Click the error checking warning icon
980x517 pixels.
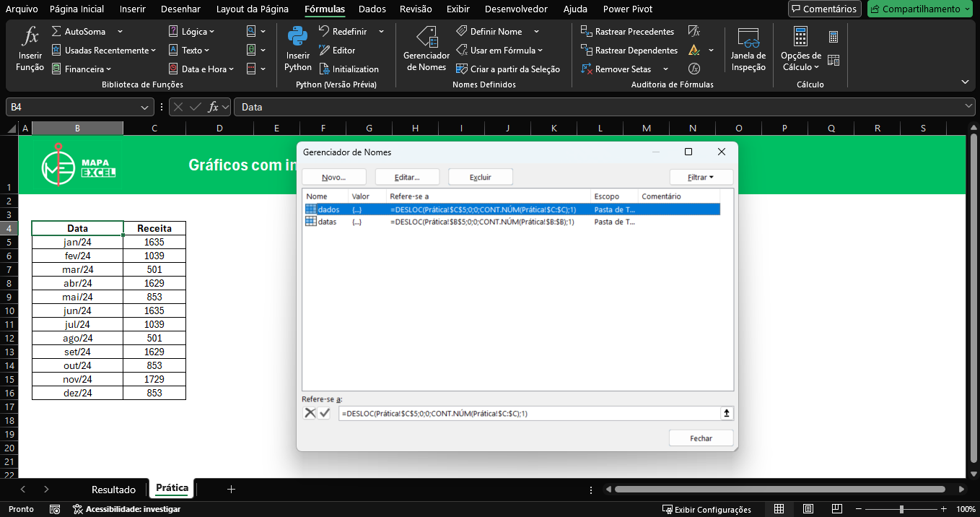coord(694,51)
